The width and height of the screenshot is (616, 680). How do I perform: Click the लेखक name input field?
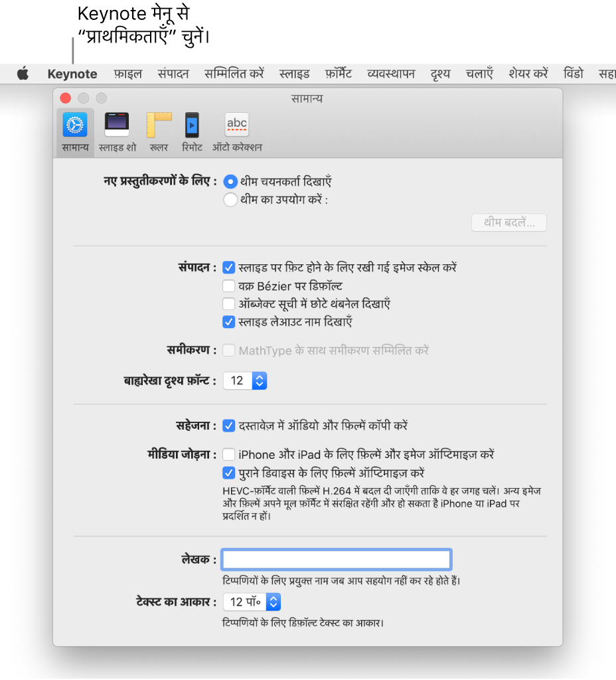[337, 559]
